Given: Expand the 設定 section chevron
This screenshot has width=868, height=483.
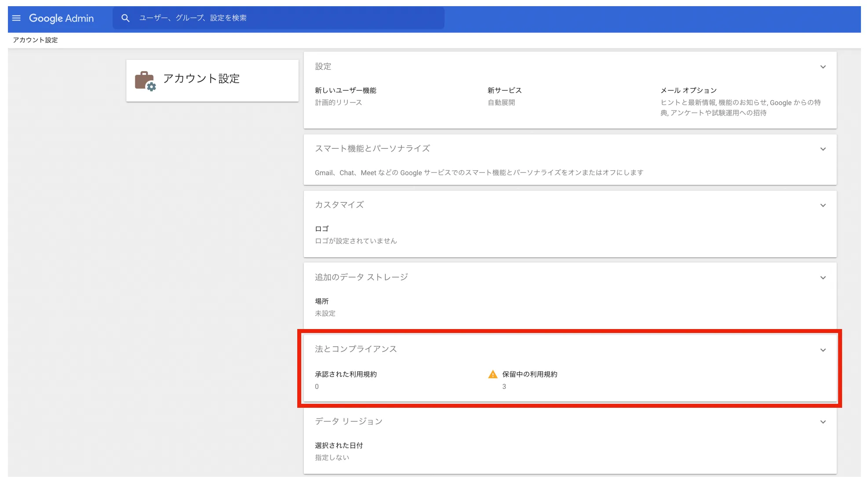Looking at the screenshot, I should coord(823,67).
